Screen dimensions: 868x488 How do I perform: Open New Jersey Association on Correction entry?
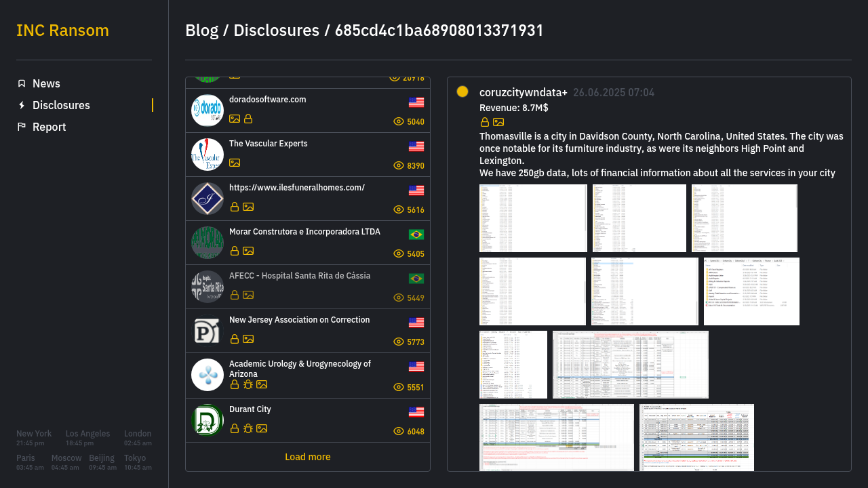coord(308,331)
